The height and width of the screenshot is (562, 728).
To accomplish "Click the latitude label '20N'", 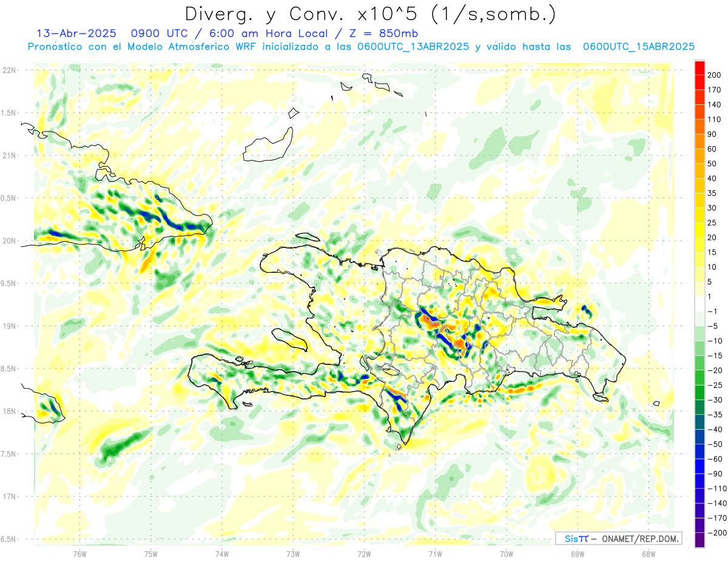I will [9, 241].
